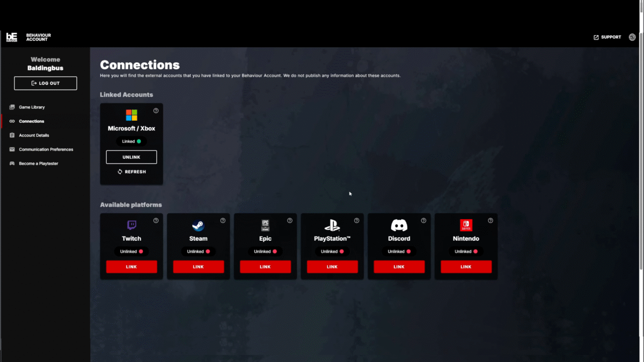The image size is (644, 362).
Task: Open help icon on Discord card
Action: [x=423, y=220]
